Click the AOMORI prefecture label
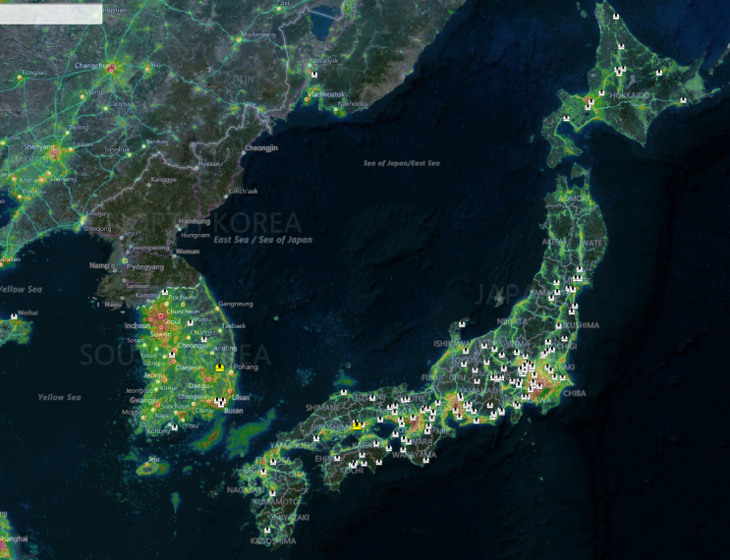730x560 pixels. tap(573, 198)
